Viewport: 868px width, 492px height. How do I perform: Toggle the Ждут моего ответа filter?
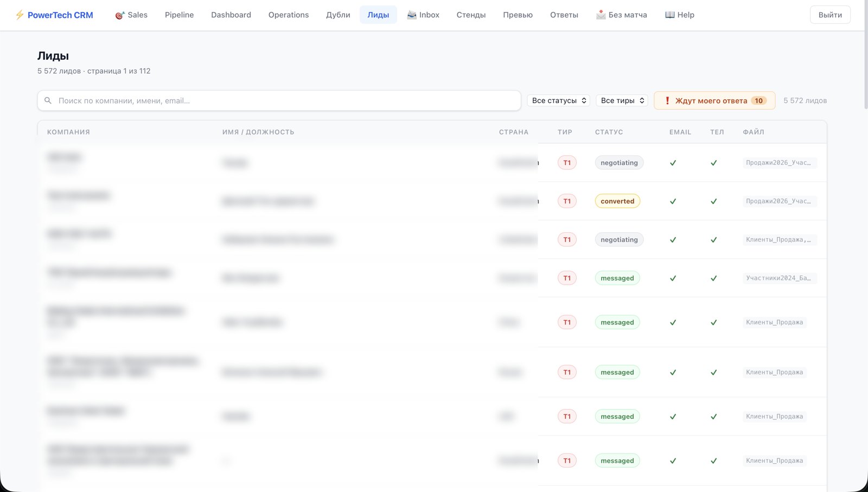tap(714, 100)
